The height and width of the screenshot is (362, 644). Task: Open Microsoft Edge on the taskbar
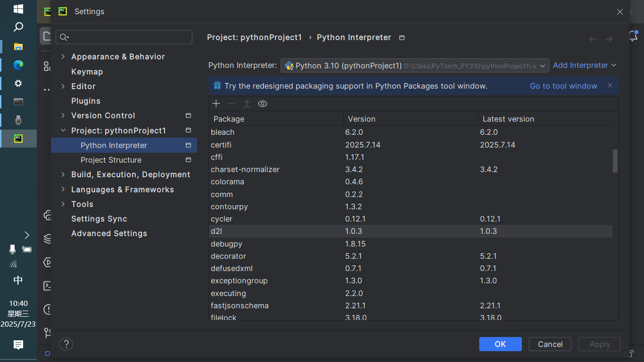point(18,65)
